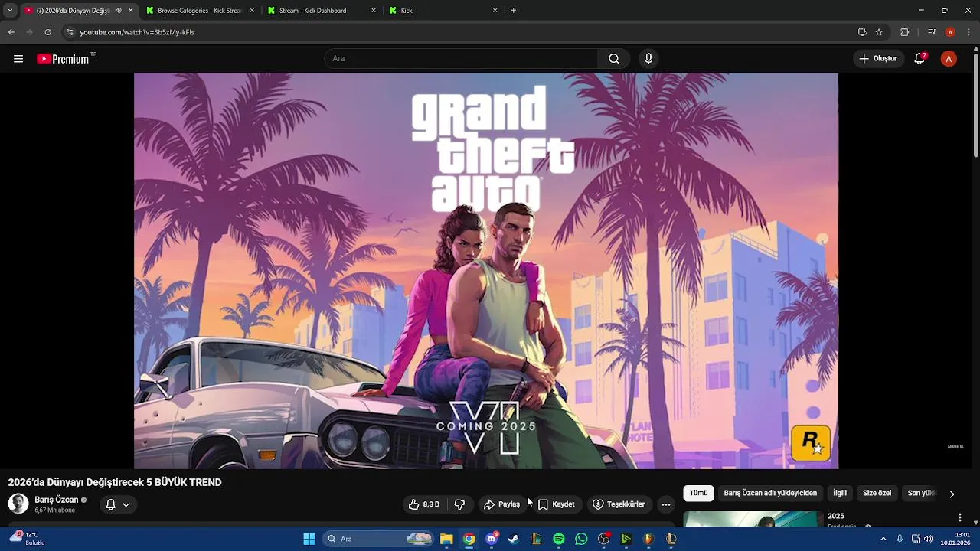Open the Windows Start menu

(x=309, y=539)
